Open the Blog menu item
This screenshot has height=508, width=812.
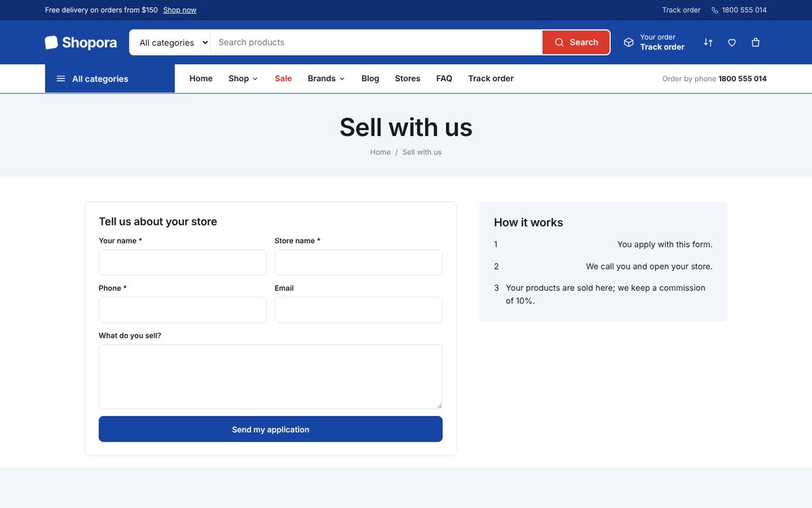370,79
